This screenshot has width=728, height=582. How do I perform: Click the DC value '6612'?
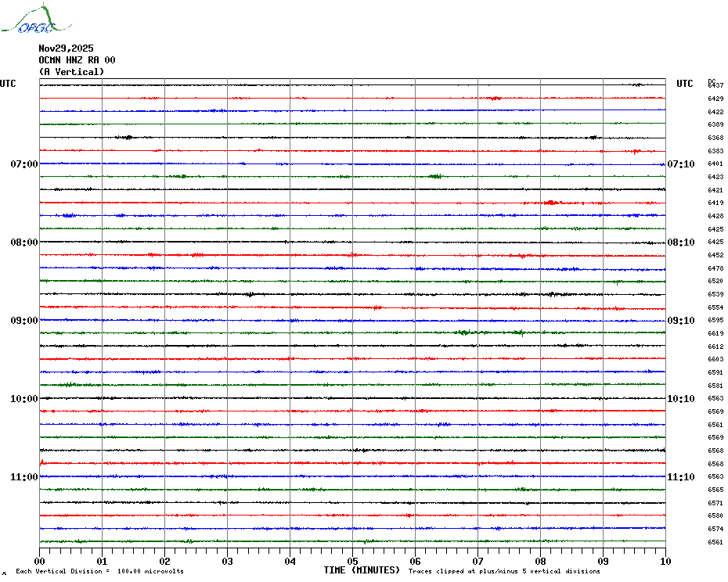coord(716,347)
